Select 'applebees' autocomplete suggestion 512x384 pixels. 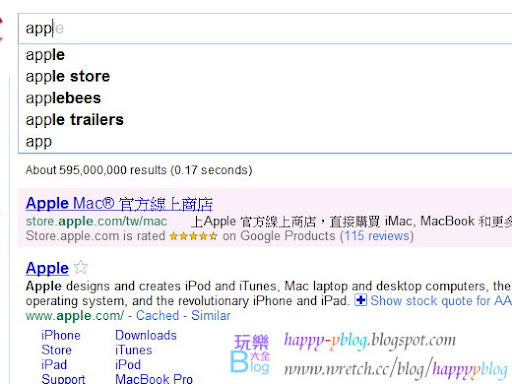click(265, 98)
